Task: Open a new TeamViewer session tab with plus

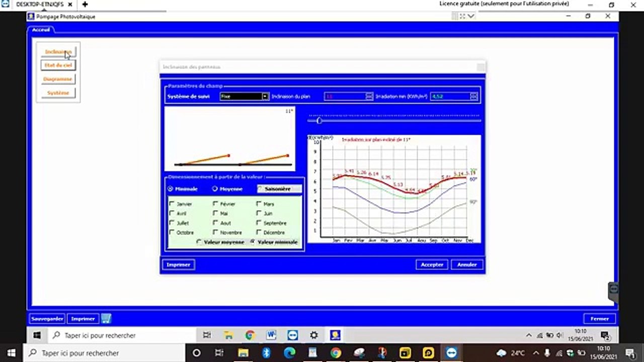Action: 85,5
